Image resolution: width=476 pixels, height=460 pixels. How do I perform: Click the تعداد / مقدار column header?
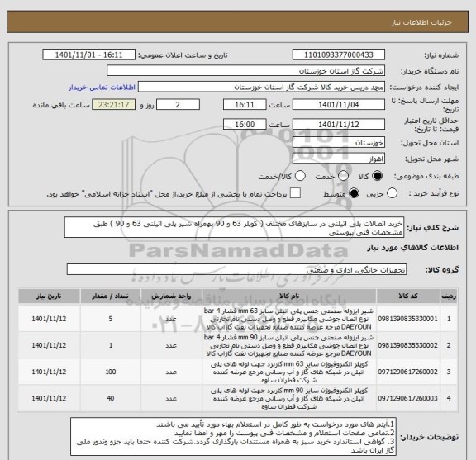click(x=111, y=296)
